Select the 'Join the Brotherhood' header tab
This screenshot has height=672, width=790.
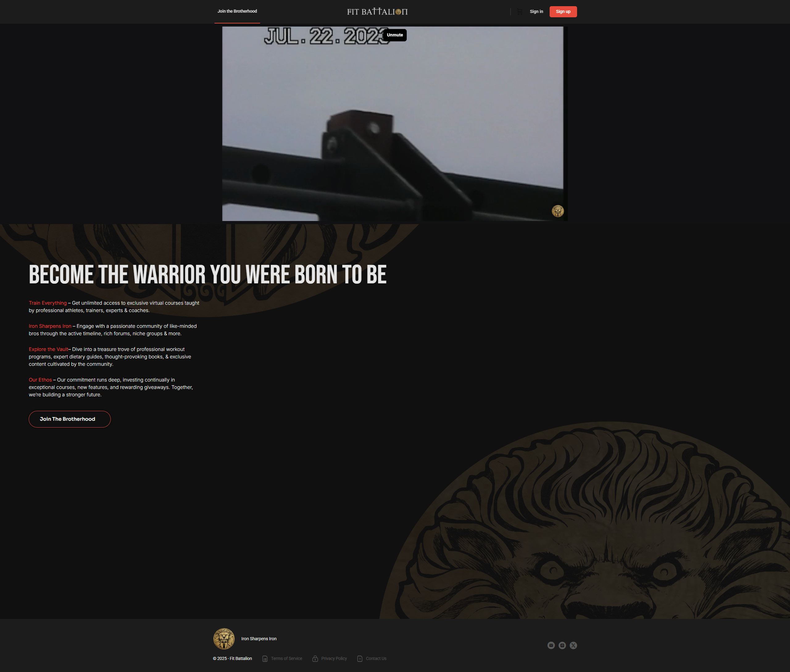(237, 11)
